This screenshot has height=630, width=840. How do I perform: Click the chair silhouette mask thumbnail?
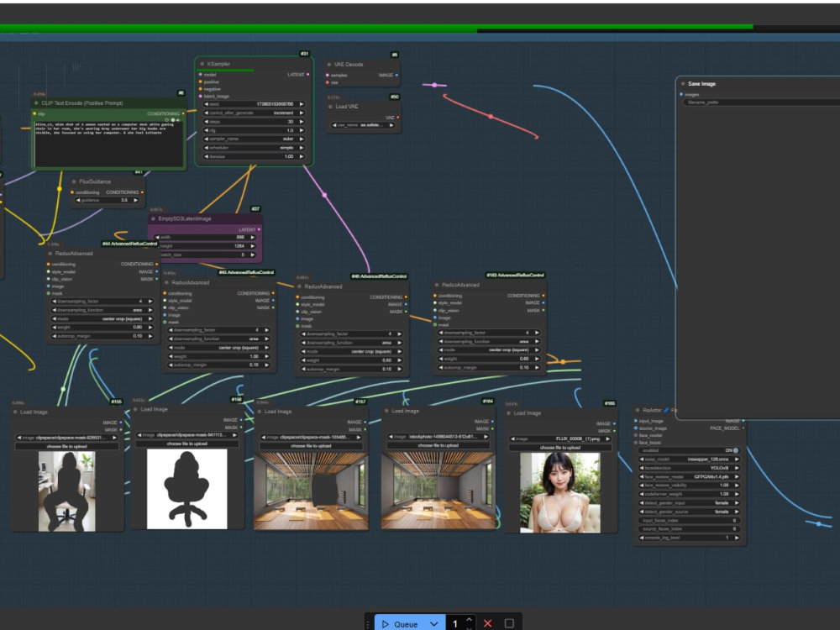click(187, 489)
